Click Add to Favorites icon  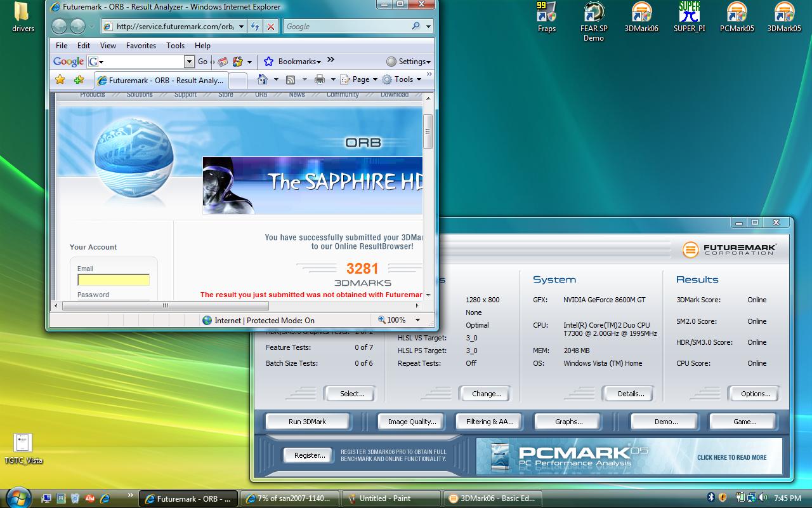79,79
